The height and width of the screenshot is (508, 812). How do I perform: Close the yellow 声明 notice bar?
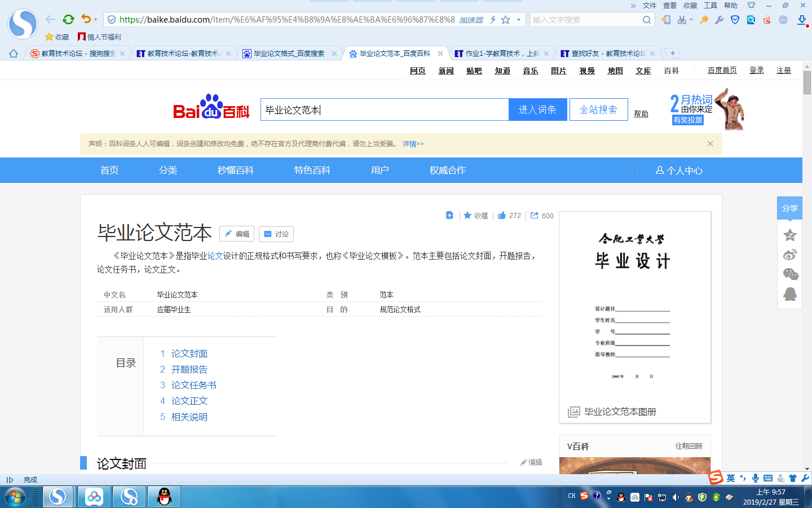[710, 144]
